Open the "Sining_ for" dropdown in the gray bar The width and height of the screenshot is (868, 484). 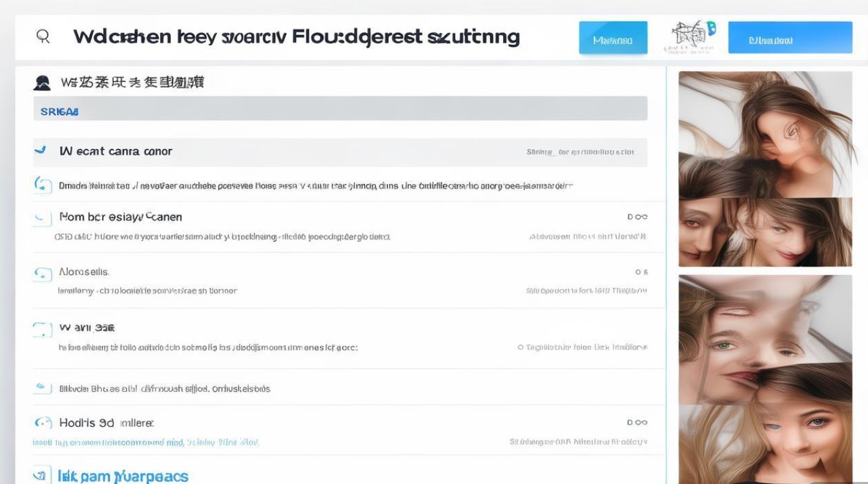pos(580,152)
